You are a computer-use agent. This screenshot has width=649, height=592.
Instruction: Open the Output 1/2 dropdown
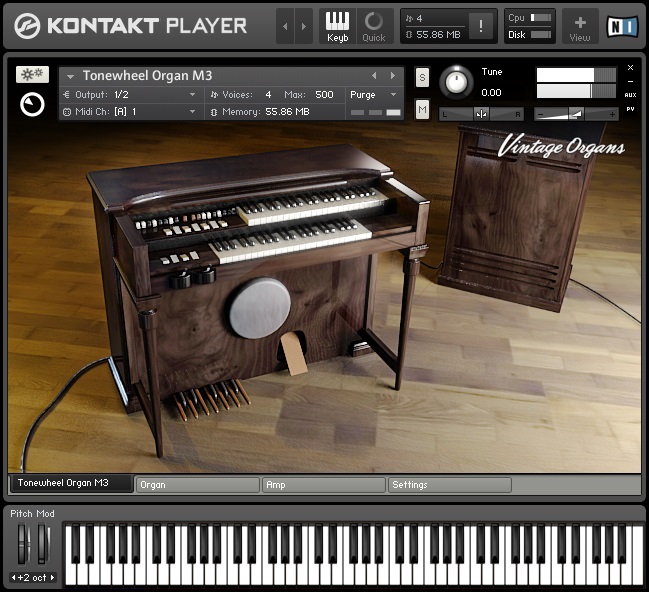point(130,95)
